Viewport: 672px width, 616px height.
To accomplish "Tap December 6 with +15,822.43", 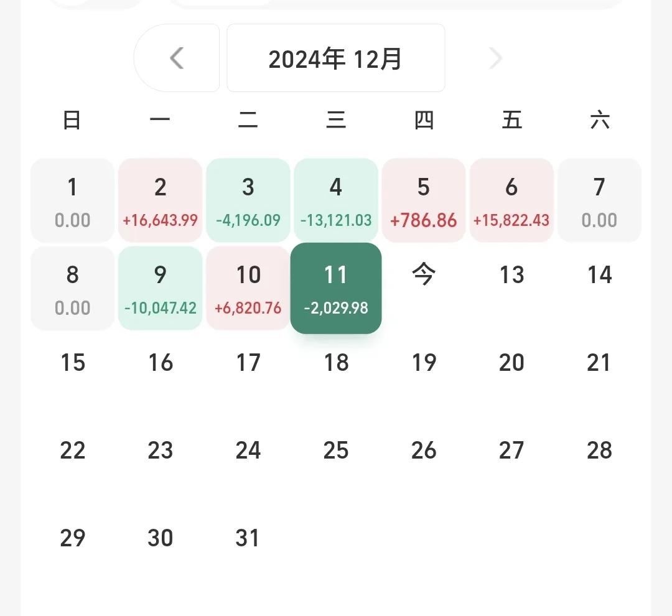I will (511, 200).
